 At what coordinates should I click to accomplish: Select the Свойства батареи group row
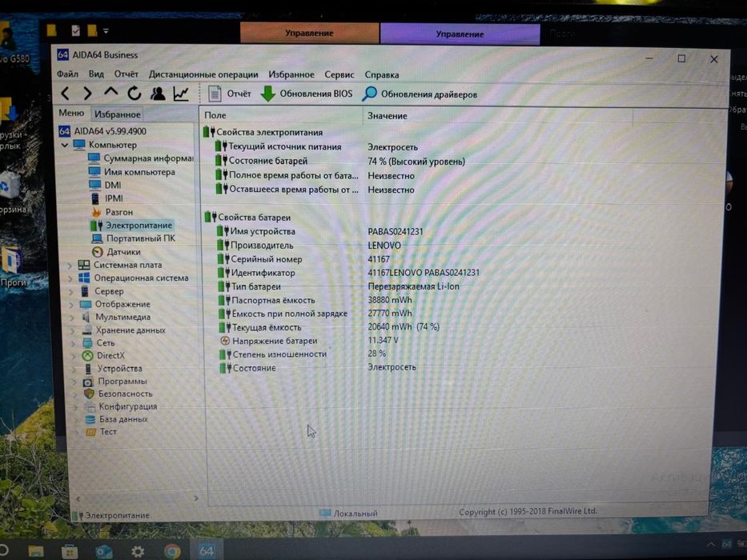point(247,217)
